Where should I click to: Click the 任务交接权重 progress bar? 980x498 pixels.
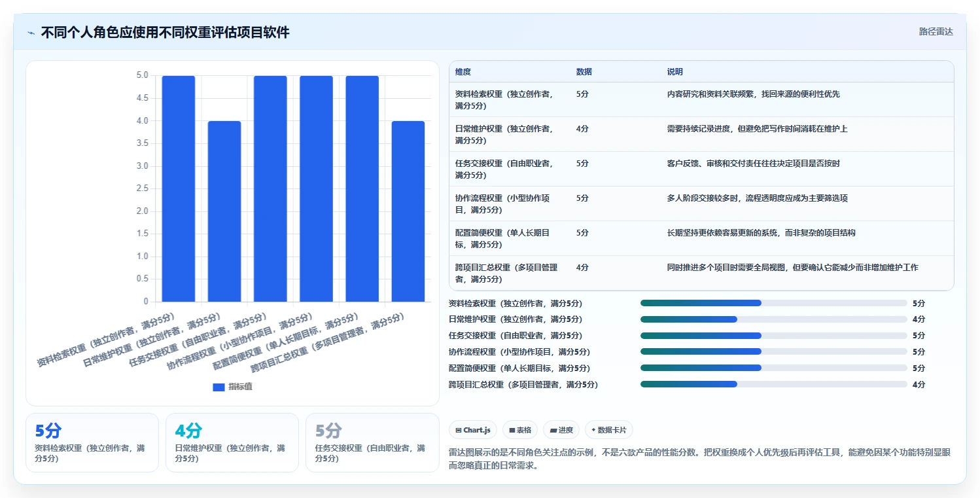coord(774,336)
